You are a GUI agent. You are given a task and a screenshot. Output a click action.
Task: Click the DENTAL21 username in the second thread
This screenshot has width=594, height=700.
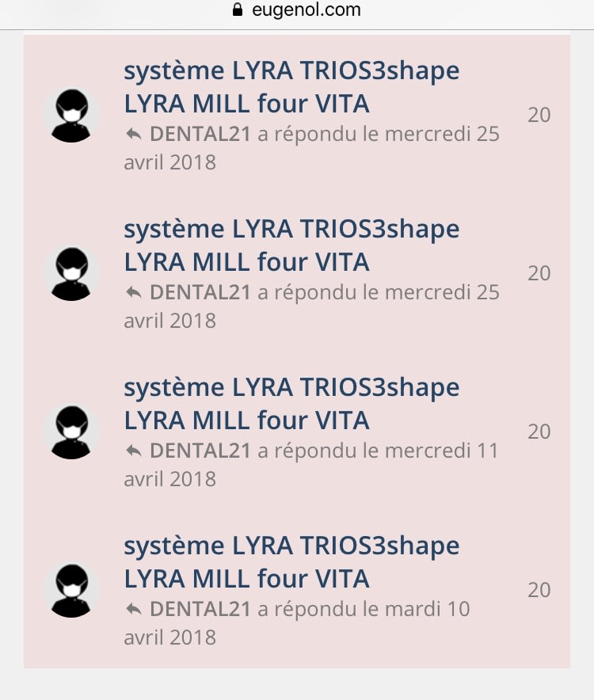200,292
